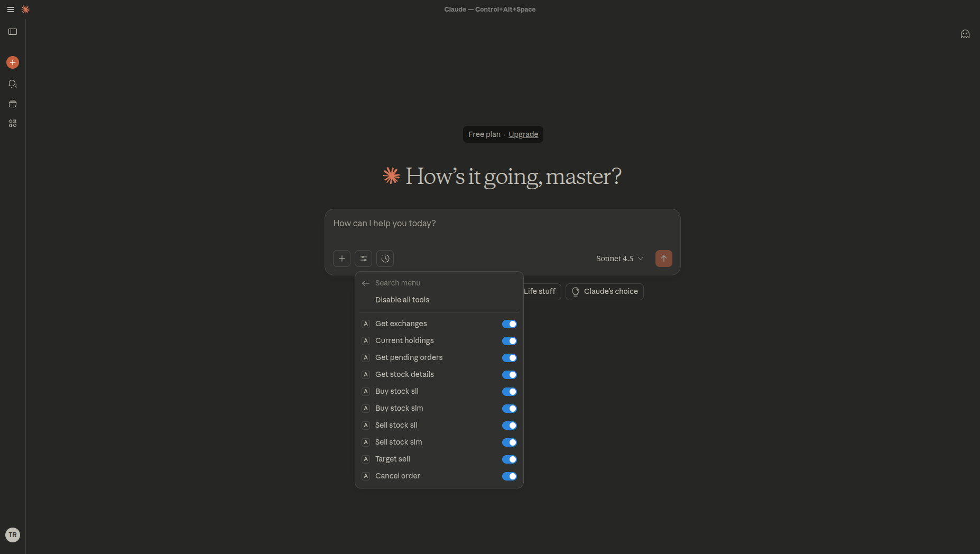
Task: Click the Cancel order label
Action: point(397,476)
